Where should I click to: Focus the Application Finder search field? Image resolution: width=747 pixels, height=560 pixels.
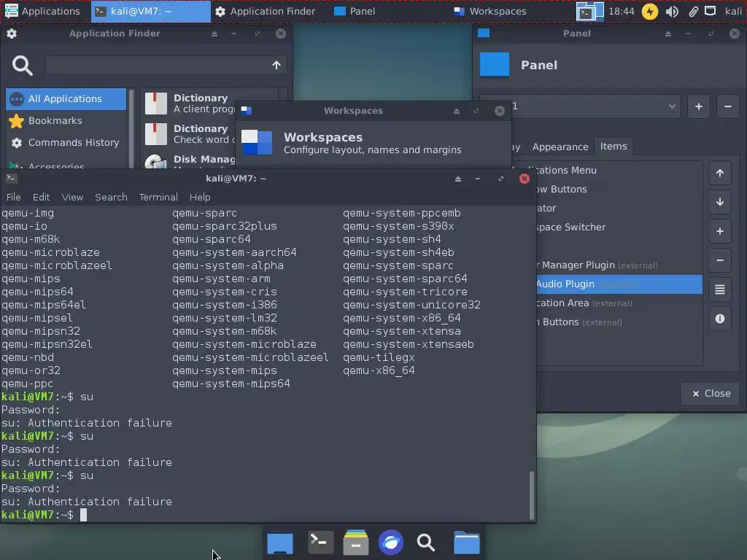[x=166, y=65]
